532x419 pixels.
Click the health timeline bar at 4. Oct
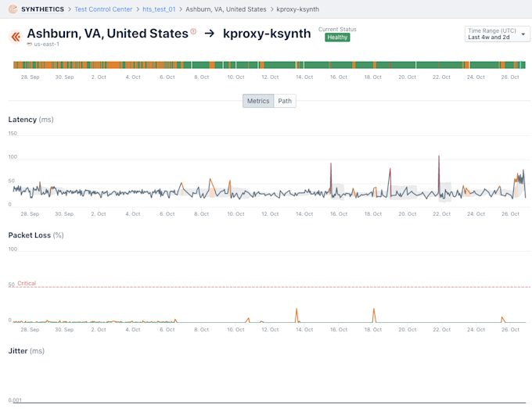point(133,65)
